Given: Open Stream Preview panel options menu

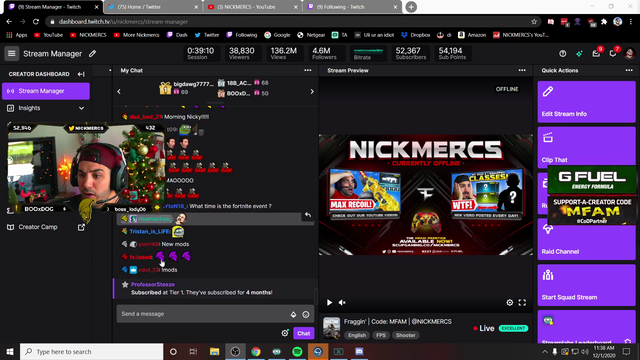Looking at the screenshot, I should (x=522, y=70).
